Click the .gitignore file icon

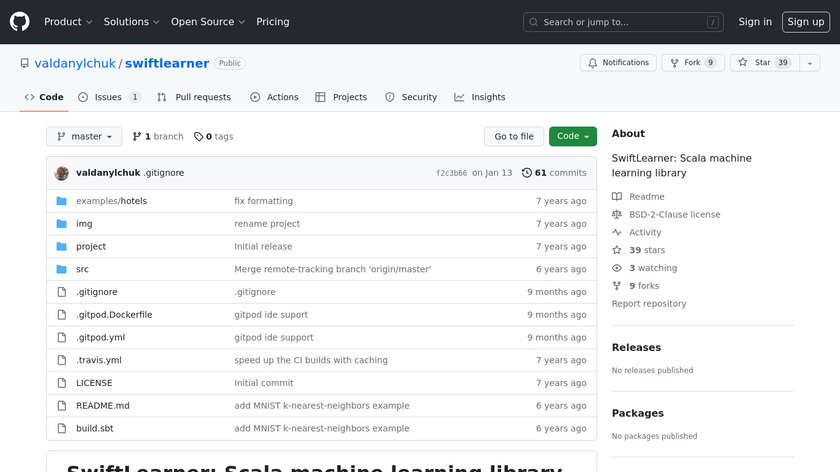[x=62, y=292]
